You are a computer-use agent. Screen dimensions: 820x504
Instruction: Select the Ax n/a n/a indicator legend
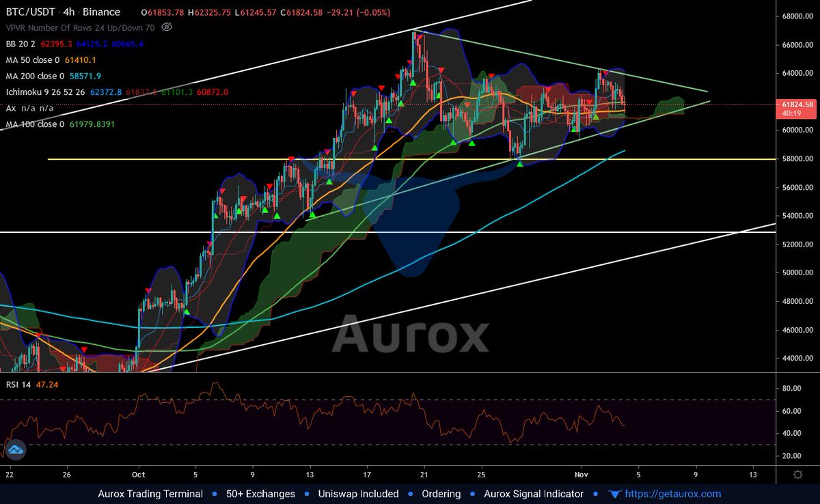pyautogui.click(x=29, y=108)
